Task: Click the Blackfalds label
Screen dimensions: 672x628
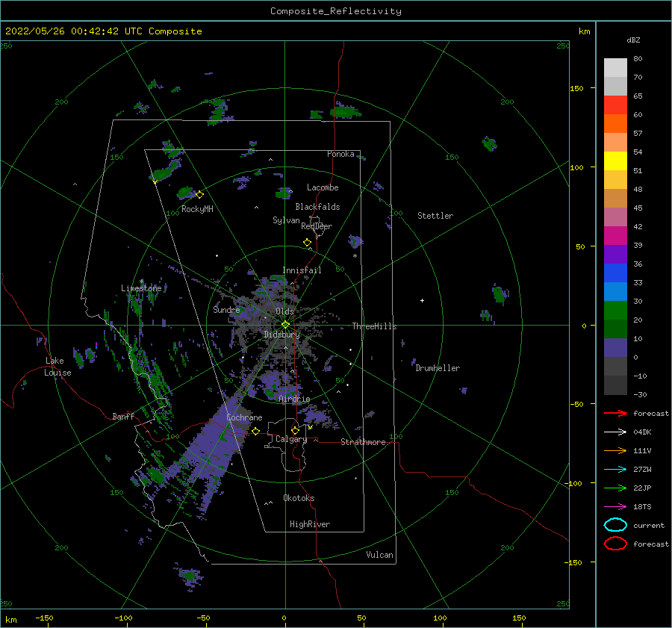Action: point(317,207)
